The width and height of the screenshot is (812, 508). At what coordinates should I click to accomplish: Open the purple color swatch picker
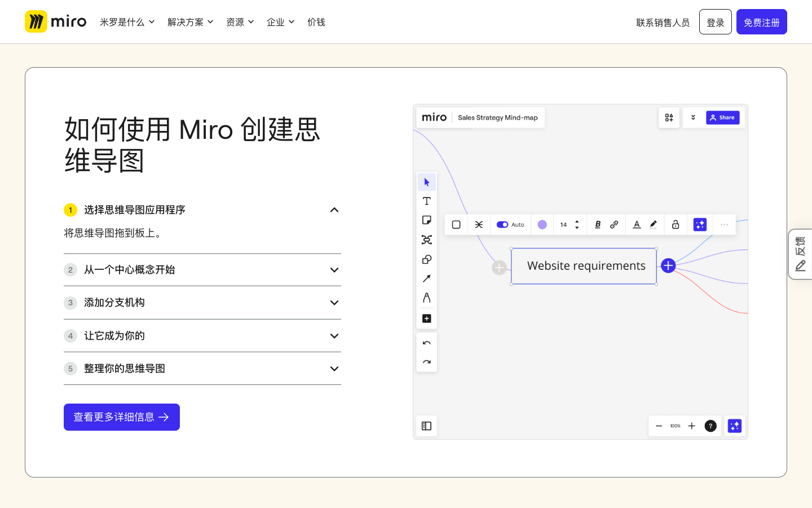coord(542,224)
